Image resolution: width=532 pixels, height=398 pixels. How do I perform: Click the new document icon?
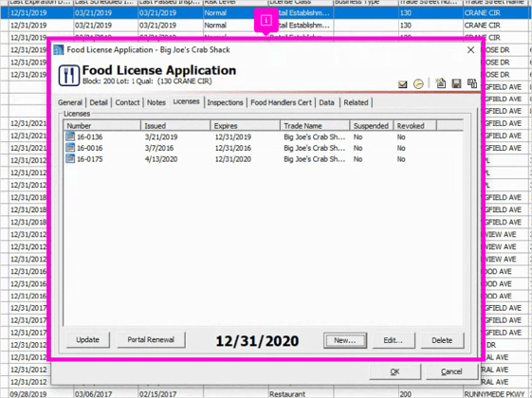441,83
